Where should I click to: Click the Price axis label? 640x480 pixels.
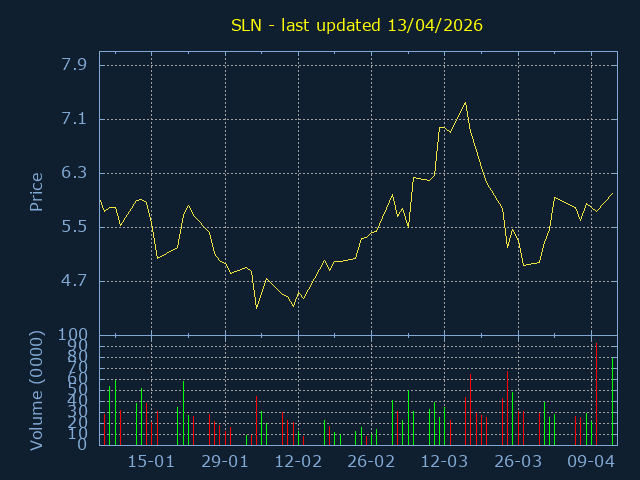pos(36,192)
